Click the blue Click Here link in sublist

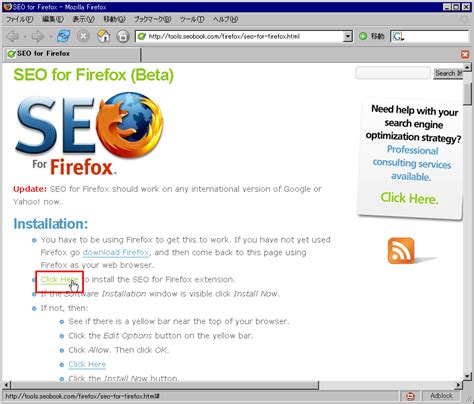coord(87,364)
